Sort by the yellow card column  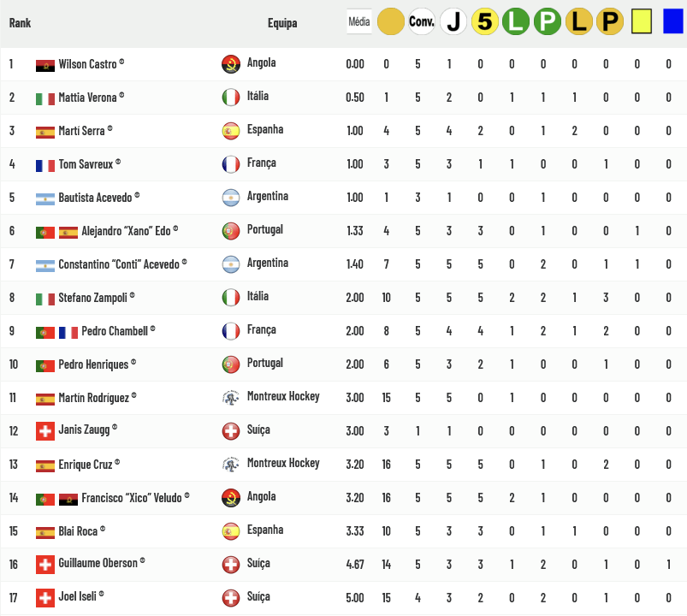coord(641,22)
